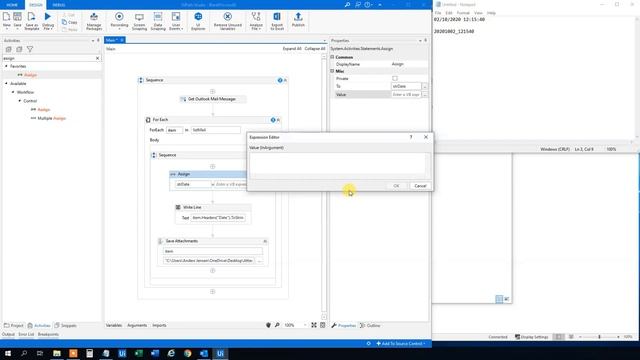The image size is (640, 360).
Task: Open the Variables panel tab
Action: coord(114,325)
